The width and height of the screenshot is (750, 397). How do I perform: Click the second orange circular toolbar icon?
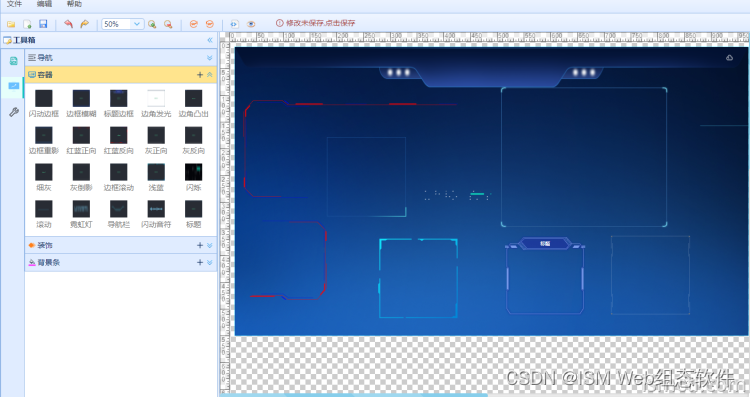[x=210, y=24]
